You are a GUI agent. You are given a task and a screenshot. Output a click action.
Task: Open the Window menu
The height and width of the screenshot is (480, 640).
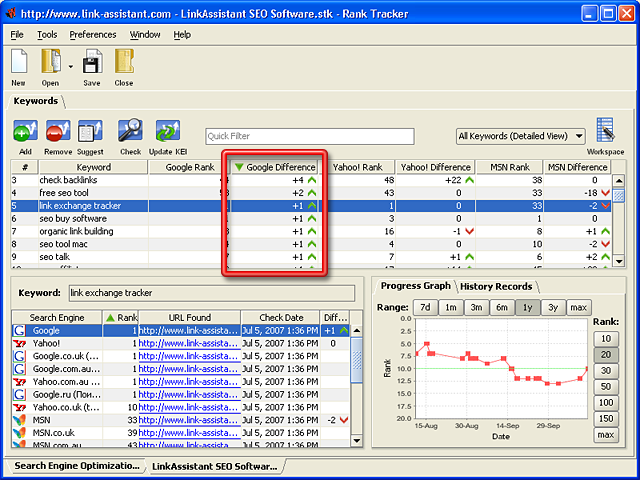pyautogui.click(x=145, y=35)
